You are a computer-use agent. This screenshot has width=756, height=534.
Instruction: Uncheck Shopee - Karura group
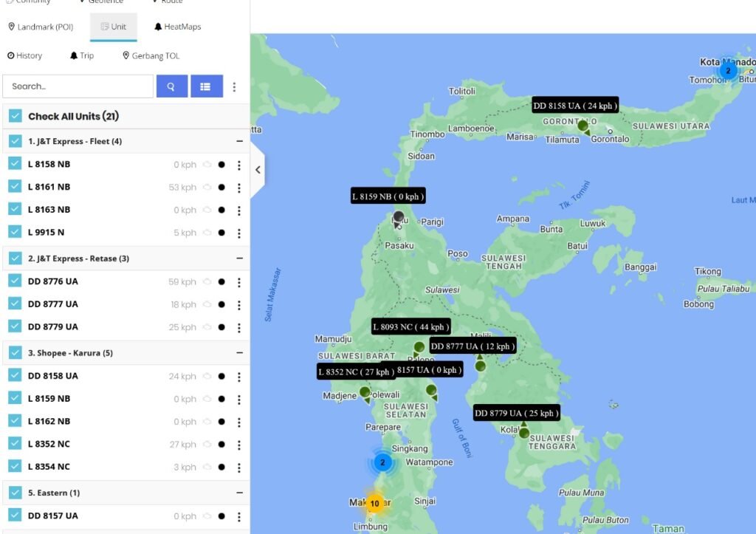tap(16, 352)
